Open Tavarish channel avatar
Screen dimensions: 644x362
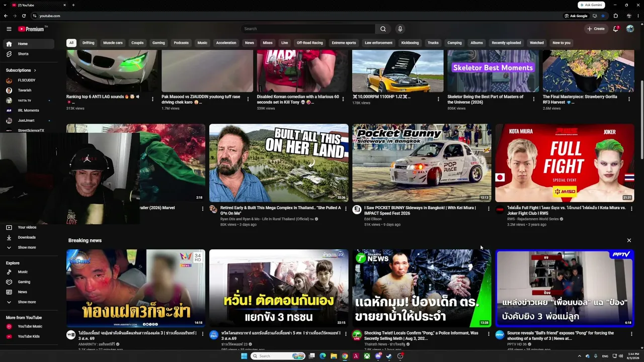click(x=9, y=90)
